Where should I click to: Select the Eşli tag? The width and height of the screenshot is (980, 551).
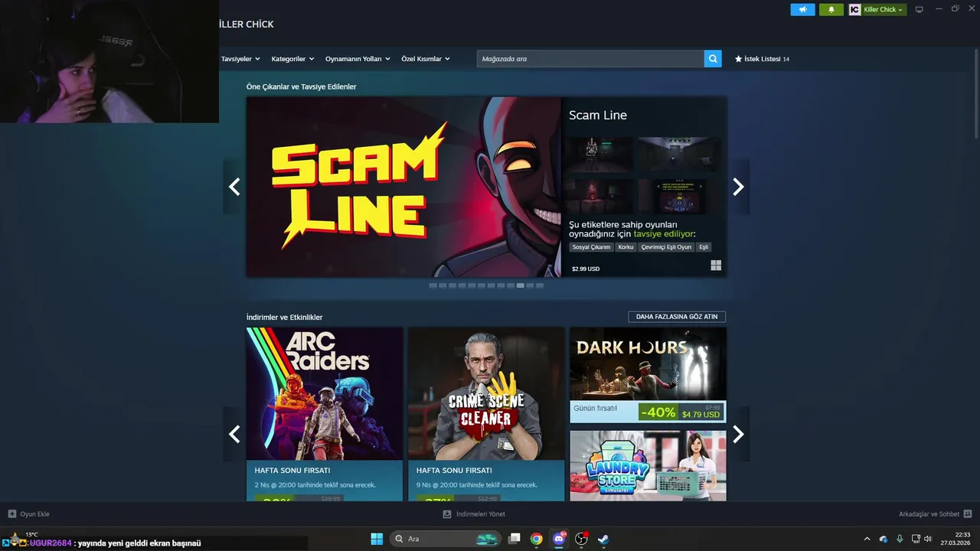coord(704,247)
